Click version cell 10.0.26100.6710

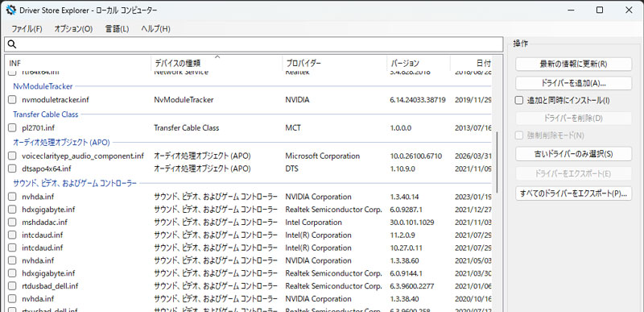[x=415, y=156]
